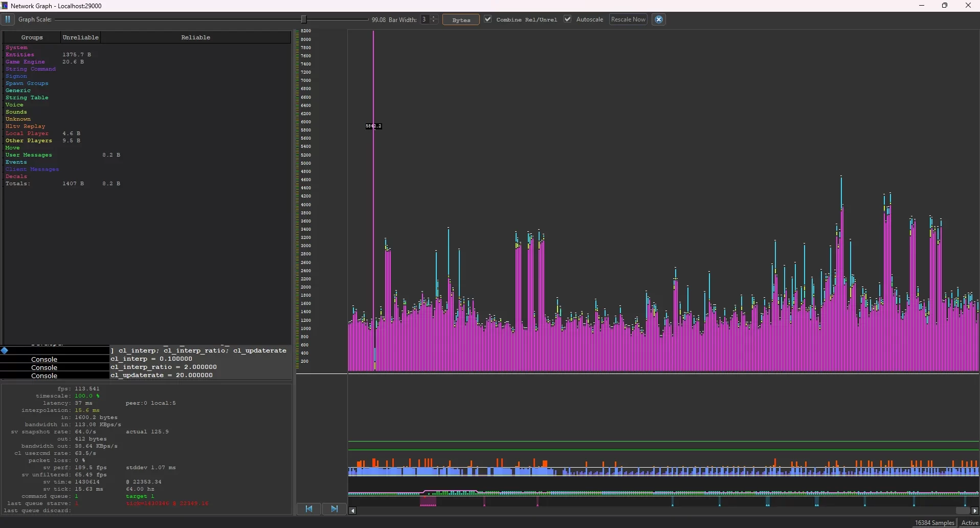980x528 pixels.
Task: Select the Sounds group
Action: (x=16, y=112)
